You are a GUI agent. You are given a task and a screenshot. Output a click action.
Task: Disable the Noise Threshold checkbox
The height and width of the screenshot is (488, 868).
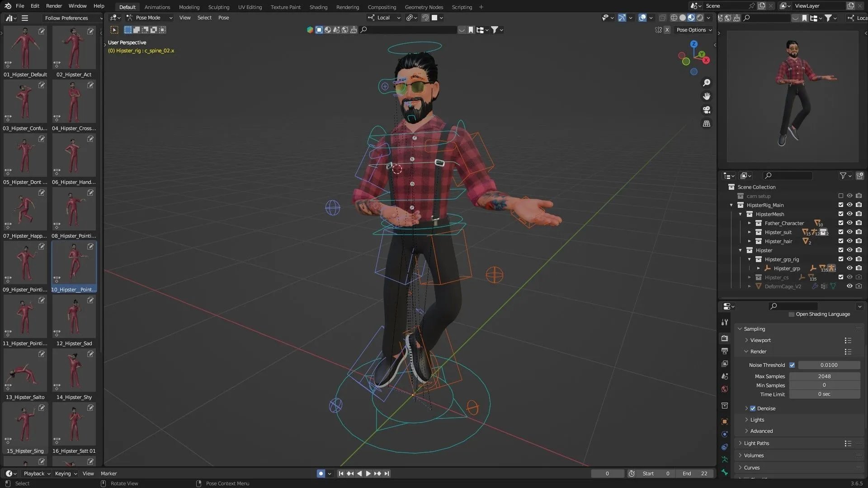point(793,365)
